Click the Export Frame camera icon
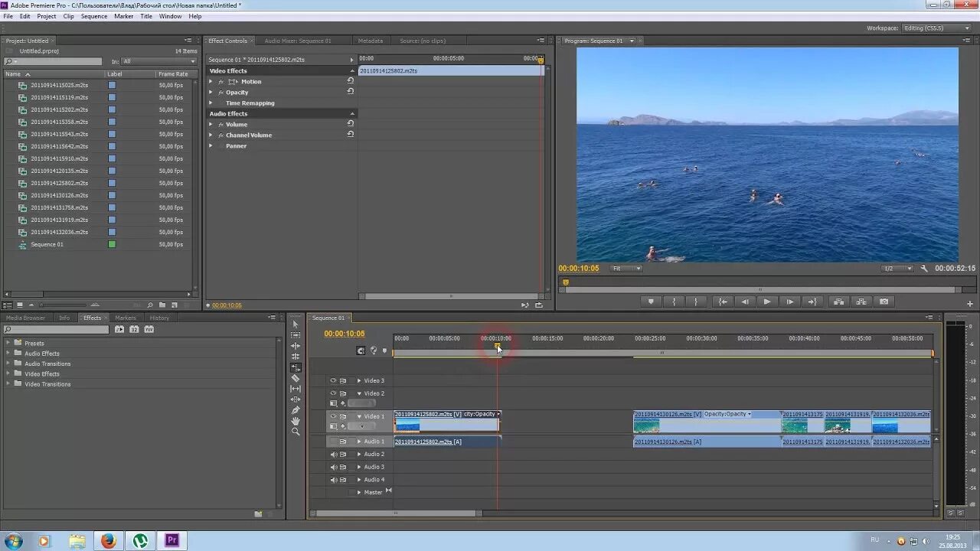Image resolution: width=980 pixels, height=551 pixels. (x=884, y=302)
